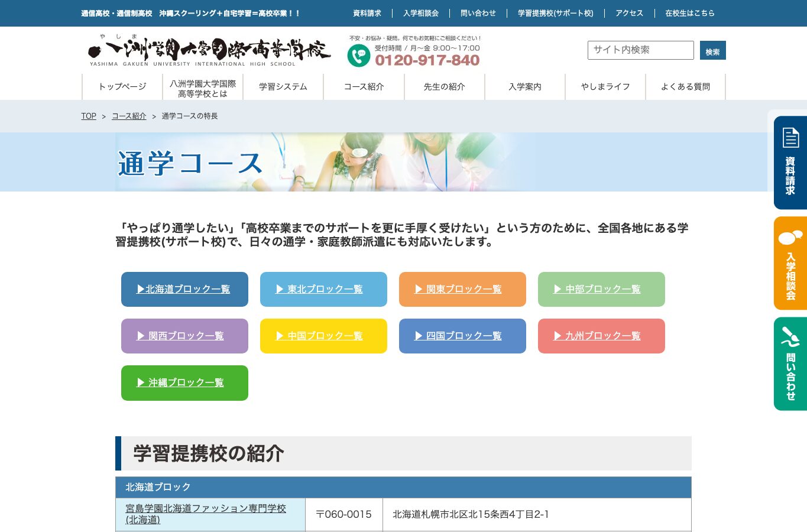This screenshot has height=532, width=807.
Task: Click 在校生はこちら in top bar
Action: point(690,13)
